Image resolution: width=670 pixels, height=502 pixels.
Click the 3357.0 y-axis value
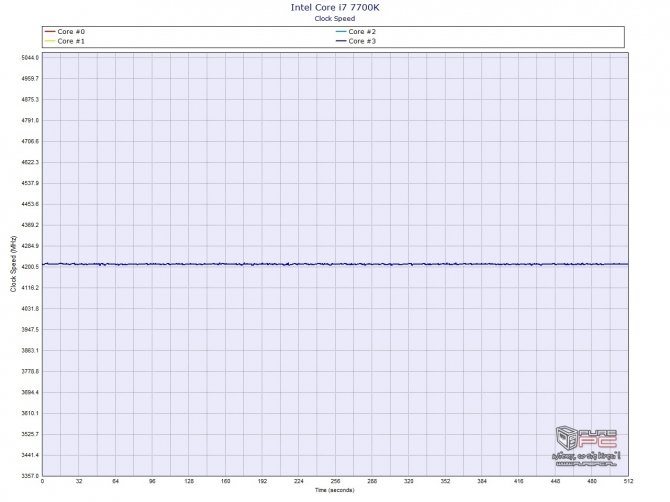(x=30, y=476)
